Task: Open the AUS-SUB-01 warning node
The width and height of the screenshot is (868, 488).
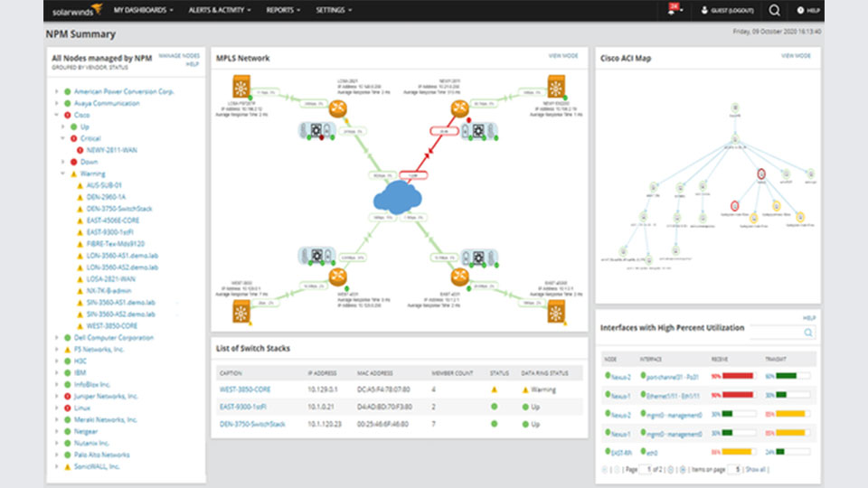Action: tap(104, 185)
